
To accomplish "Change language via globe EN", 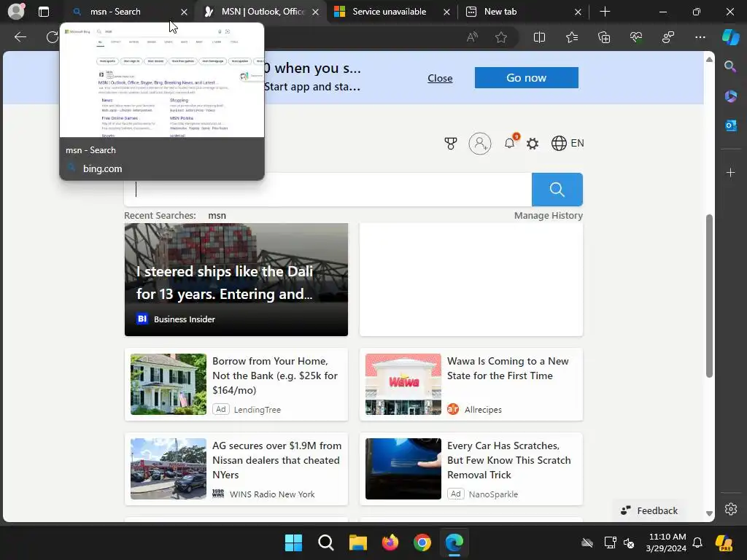I will [568, 144].
